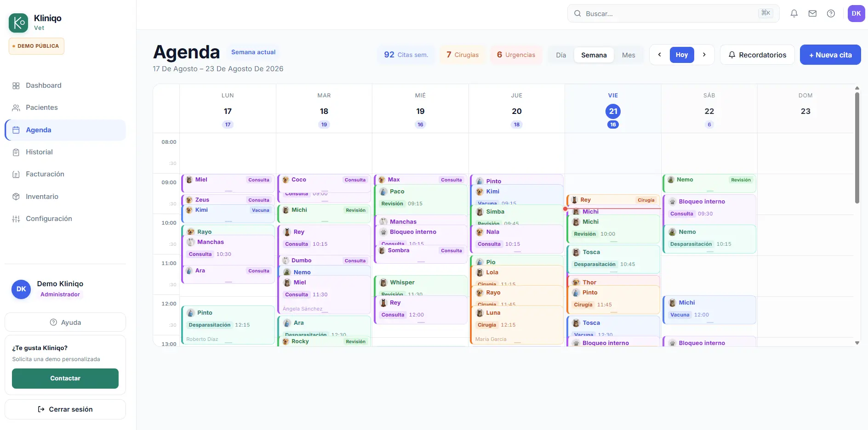Go to Pacientes in sidebar

(x=65, y=107)
